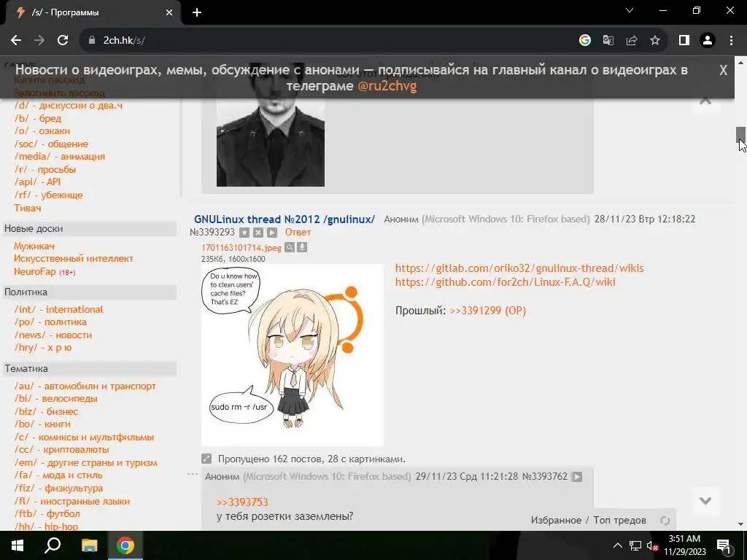Open Windows Start menu

[18, 545]
